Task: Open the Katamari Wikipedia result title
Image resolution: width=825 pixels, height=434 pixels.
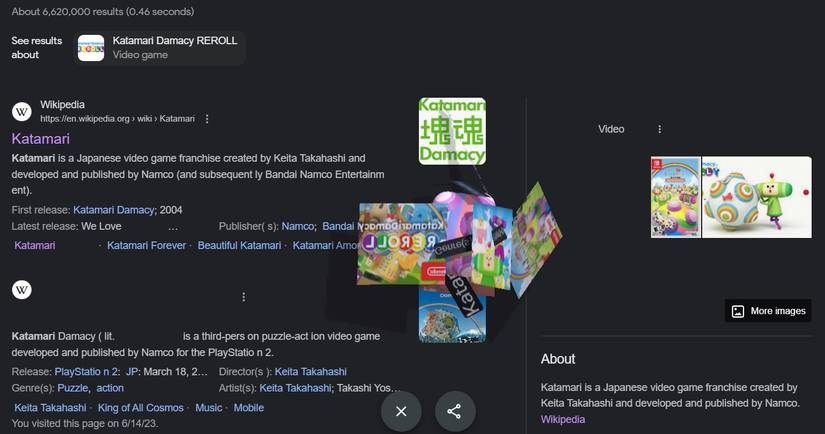Action: pyautogui.click(x=41, y=138)
